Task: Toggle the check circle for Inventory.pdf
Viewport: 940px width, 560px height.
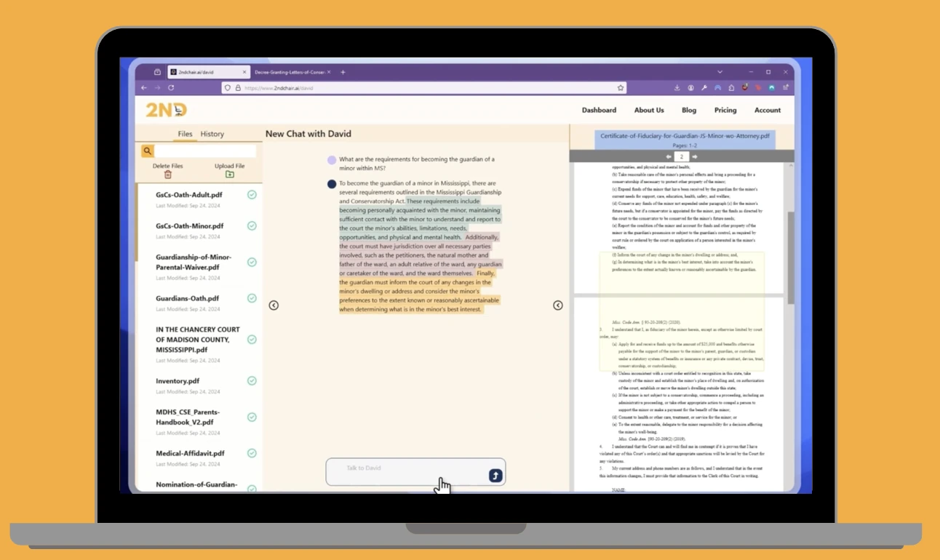Action: pos(252,380)
